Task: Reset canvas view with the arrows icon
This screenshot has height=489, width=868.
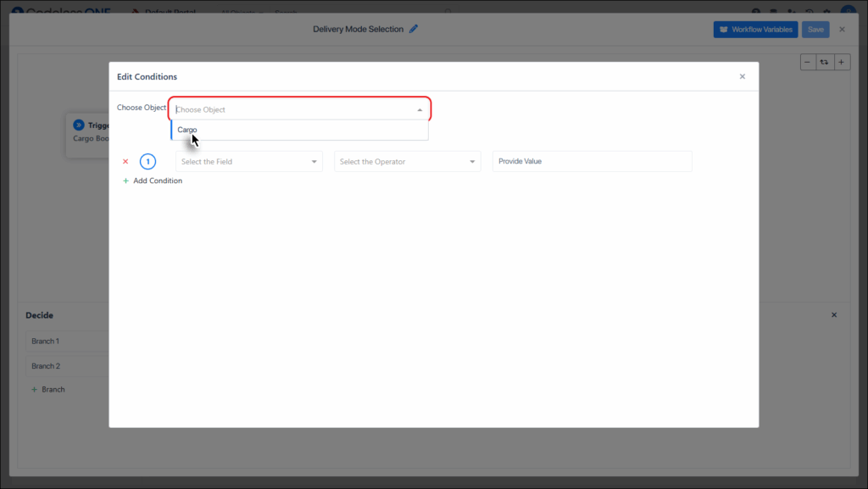Action: pos(824,62)
